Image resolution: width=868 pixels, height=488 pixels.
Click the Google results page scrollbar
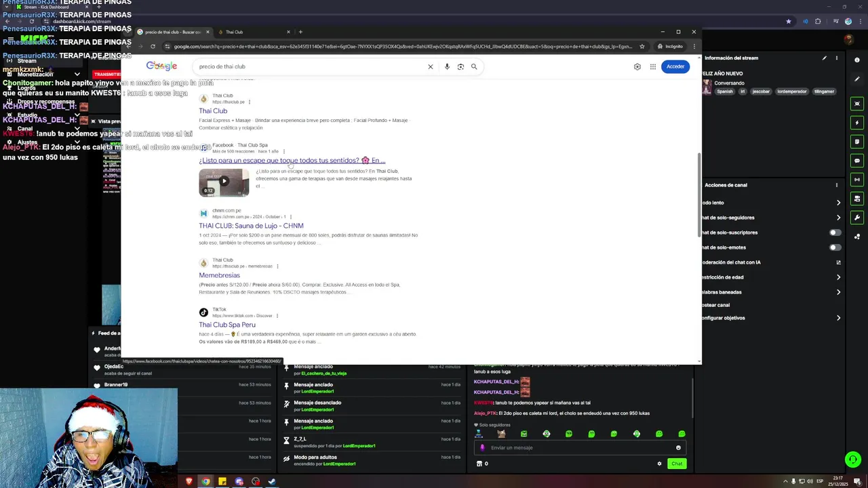[699, 195]
